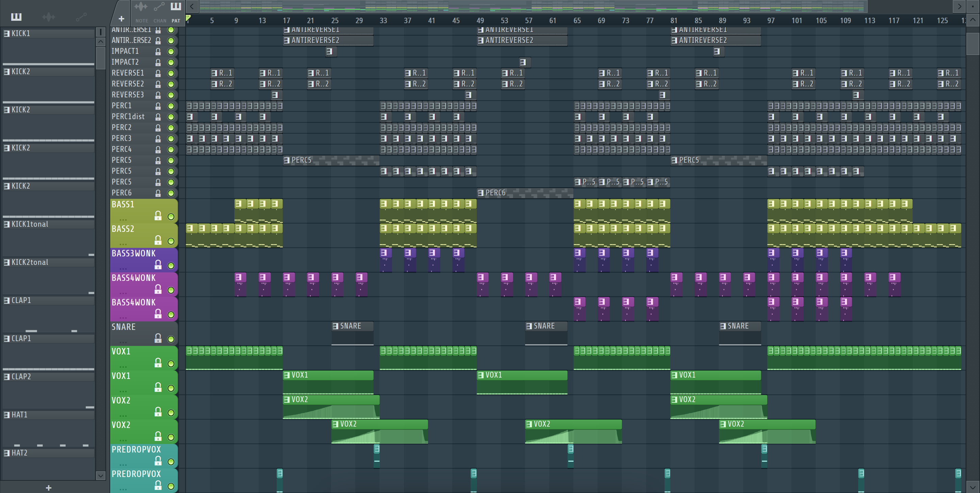
Task: Add a track with the plus icon by NOTE
Action: [x=121, y=19]
